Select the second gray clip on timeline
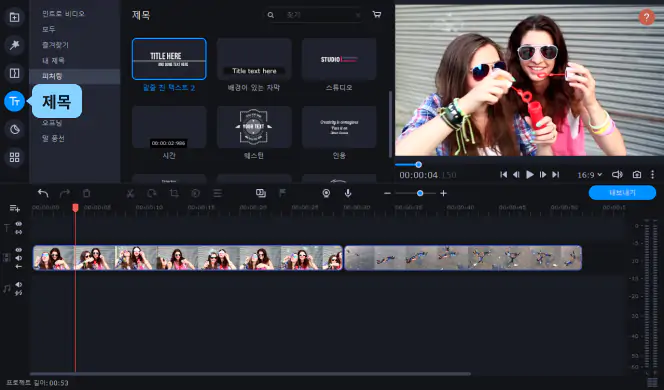 click(x=463, y=258)
